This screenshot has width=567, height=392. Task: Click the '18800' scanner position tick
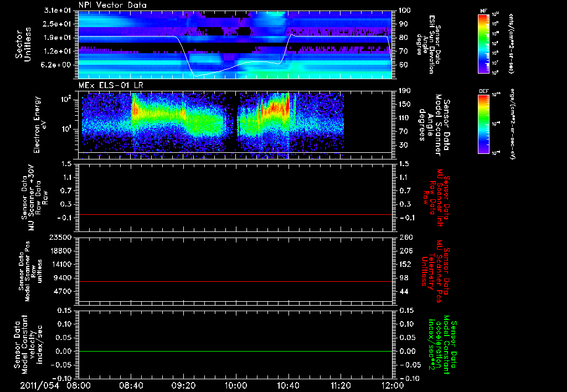(x=61, y=251)
